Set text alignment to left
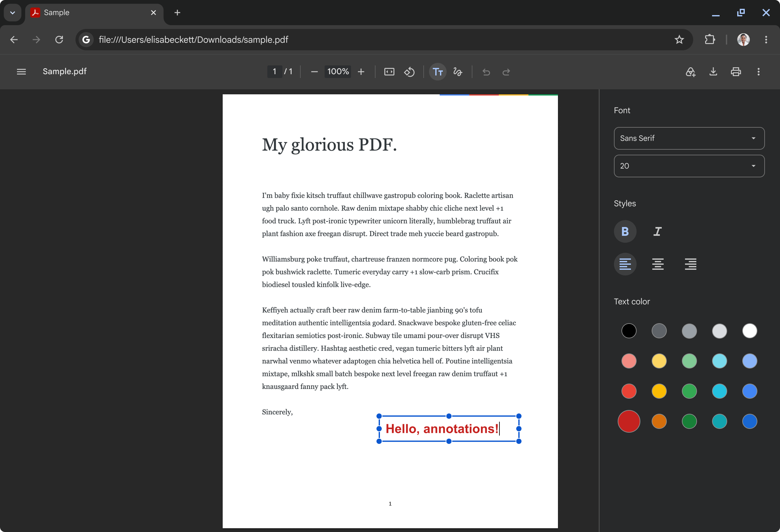This screenshot has height=532, width=780. [625, 264]
